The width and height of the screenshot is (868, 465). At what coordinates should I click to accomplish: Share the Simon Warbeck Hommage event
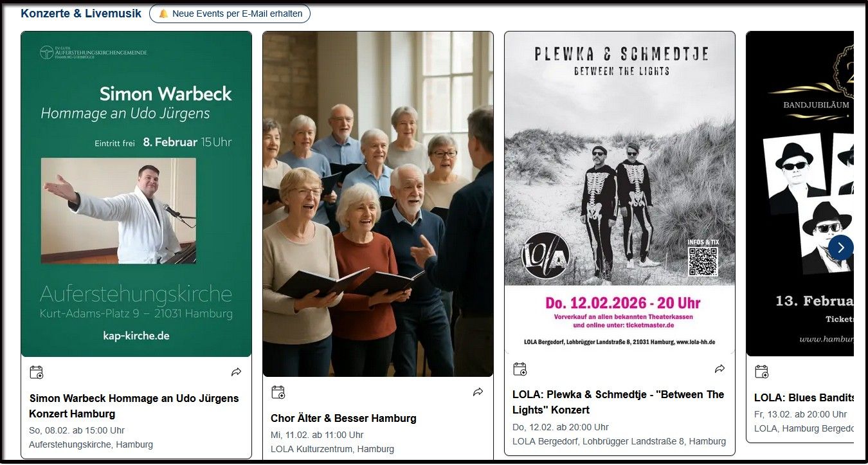click(x=236, y=372)
